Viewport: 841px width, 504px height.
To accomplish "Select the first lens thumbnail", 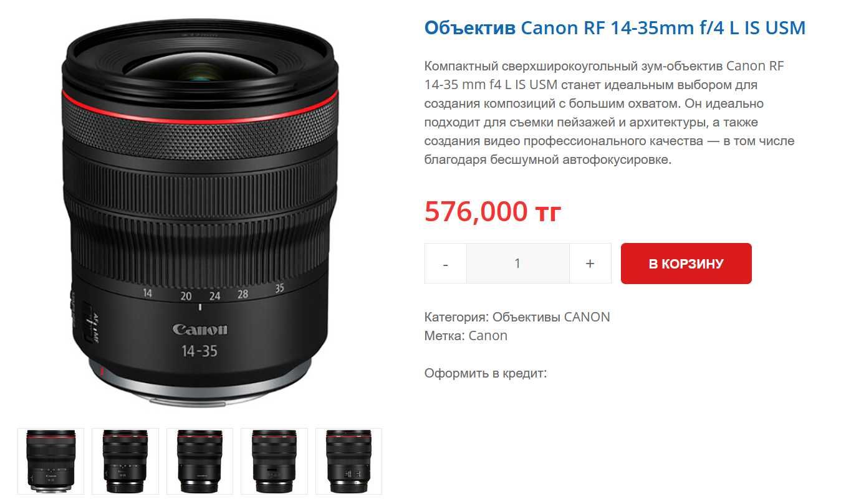I will 50,462.
